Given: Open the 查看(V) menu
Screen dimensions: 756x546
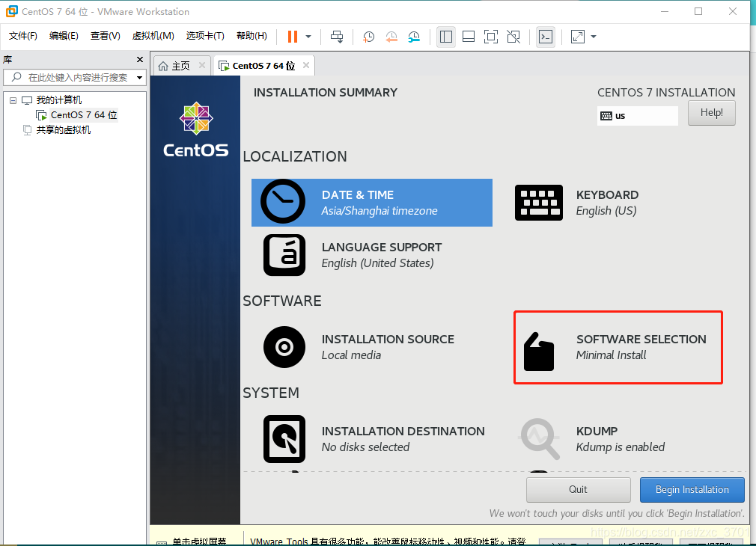Looking at the screenshot, I should (x=105, y=36).
